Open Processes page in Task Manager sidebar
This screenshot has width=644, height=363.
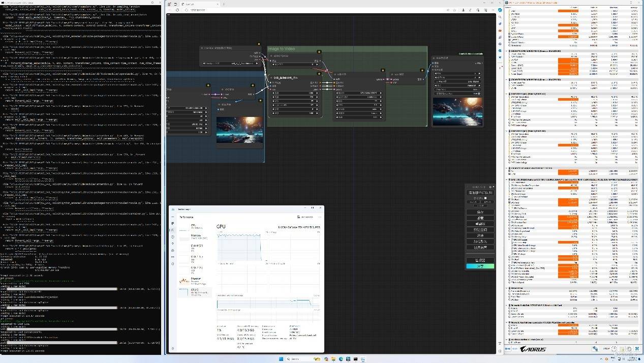click(x=173, y=223)
